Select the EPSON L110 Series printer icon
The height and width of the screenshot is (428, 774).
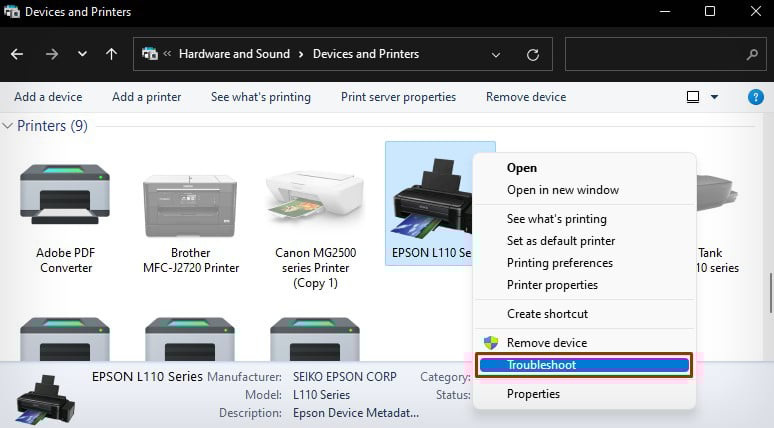point(430,196)
